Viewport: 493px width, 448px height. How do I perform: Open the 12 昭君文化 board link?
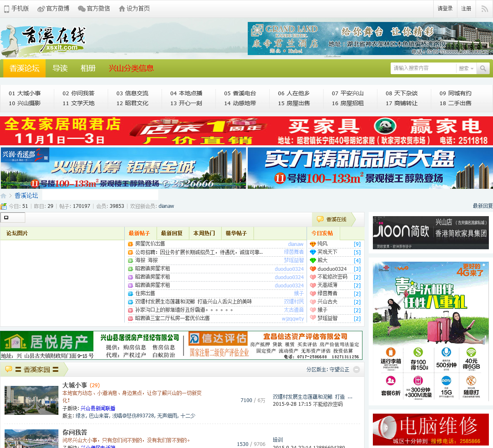[x=133, y=103]
